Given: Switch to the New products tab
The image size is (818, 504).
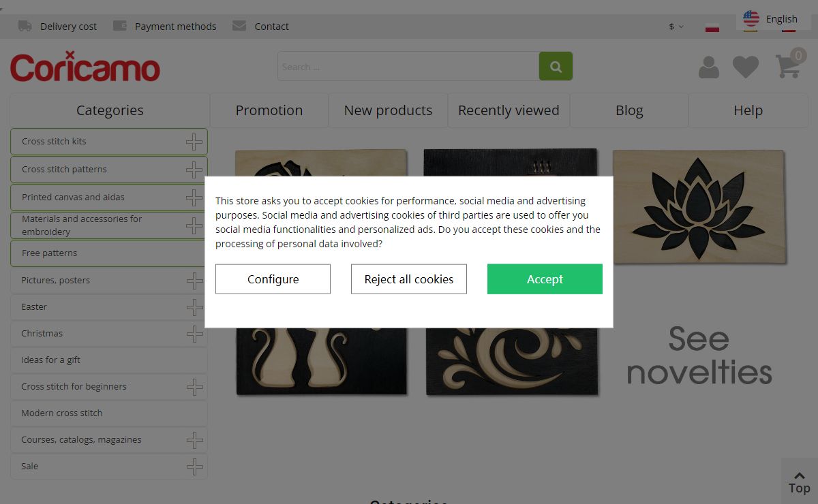Looking at the screenshot, I should click(x=388, y=110).
